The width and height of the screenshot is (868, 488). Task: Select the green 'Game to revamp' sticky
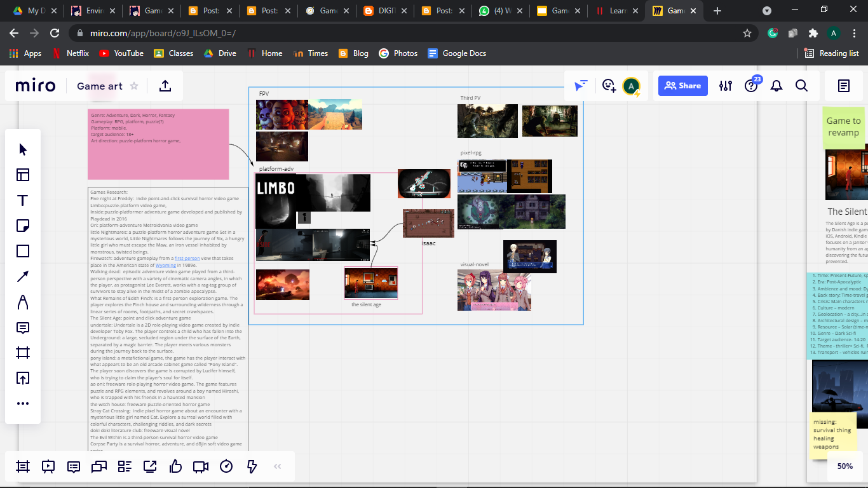pyautogui.click(x=843, y=127)
